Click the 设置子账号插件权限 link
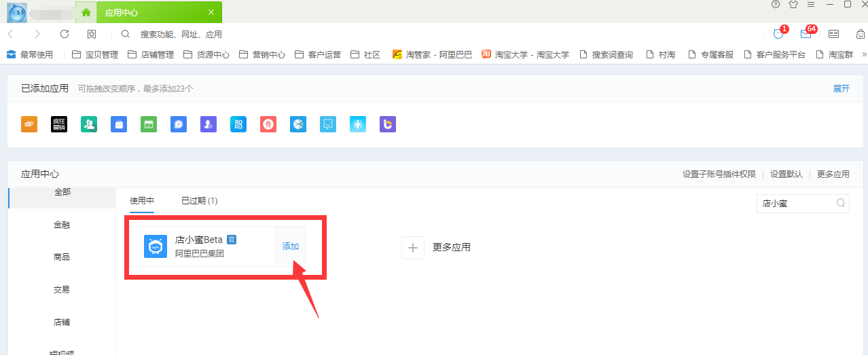Viewport: 868px width, 355px height. click(719, 174)
